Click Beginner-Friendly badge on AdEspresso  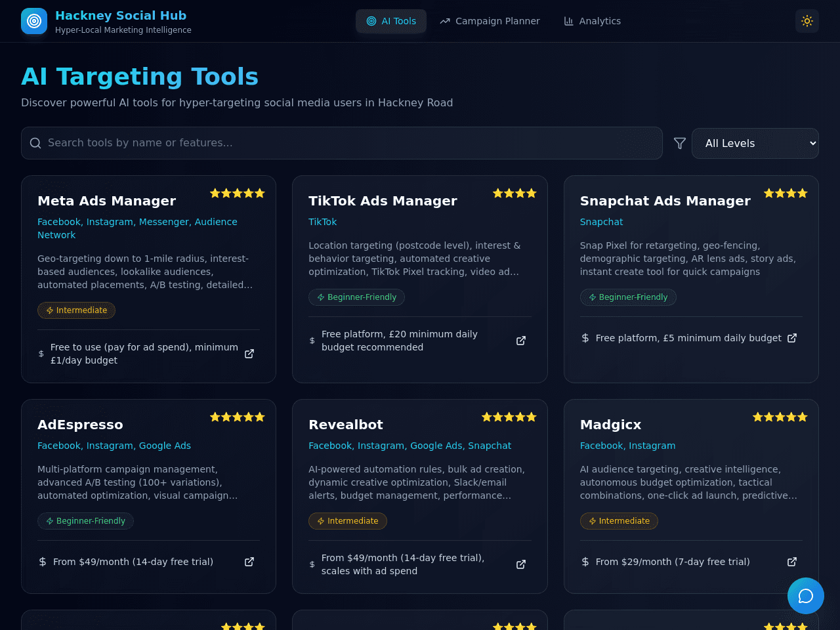85,521
